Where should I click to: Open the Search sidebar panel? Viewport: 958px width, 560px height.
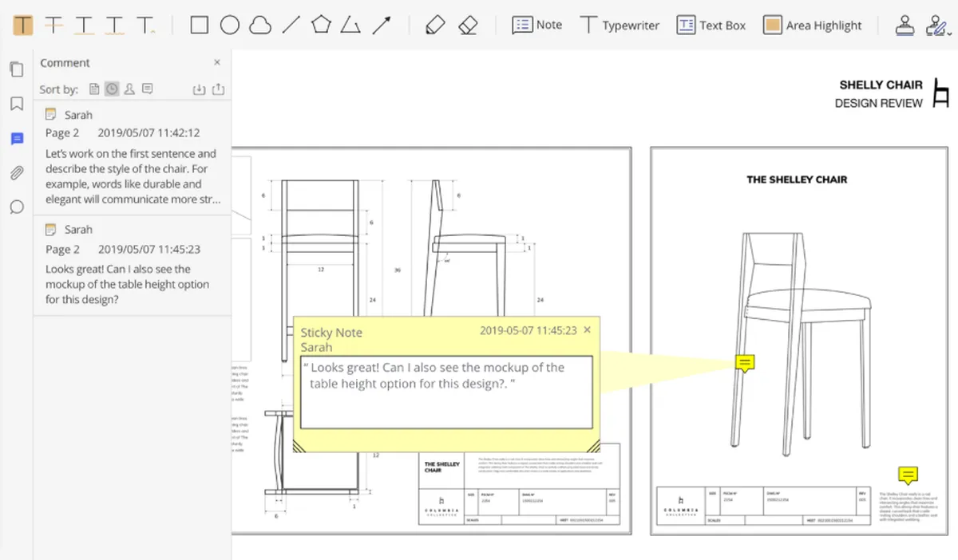(x=17, y=207)
